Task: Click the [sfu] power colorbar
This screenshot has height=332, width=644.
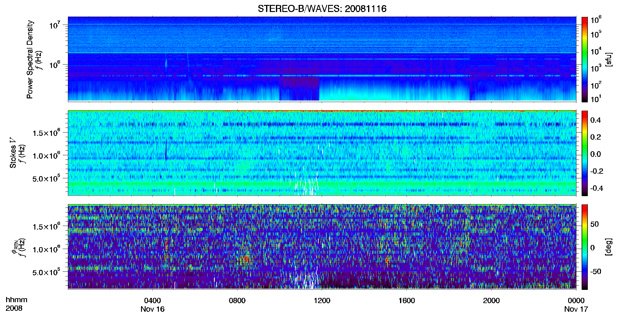Action: pos(585,59)
